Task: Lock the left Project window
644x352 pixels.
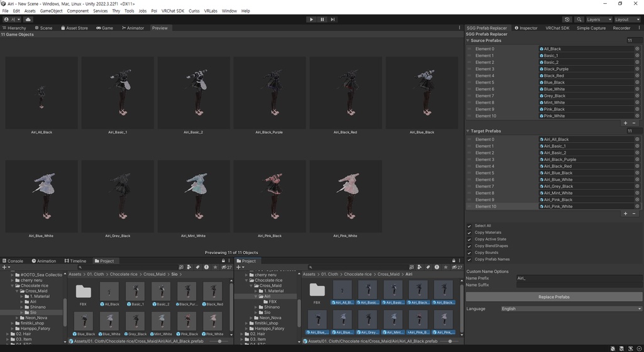Action: [x=223, y=261]
